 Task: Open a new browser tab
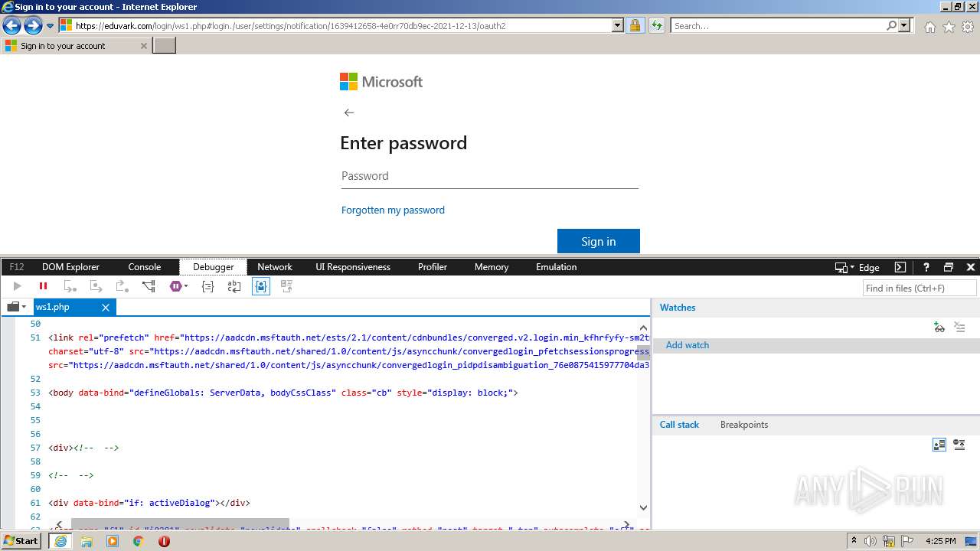165,46
